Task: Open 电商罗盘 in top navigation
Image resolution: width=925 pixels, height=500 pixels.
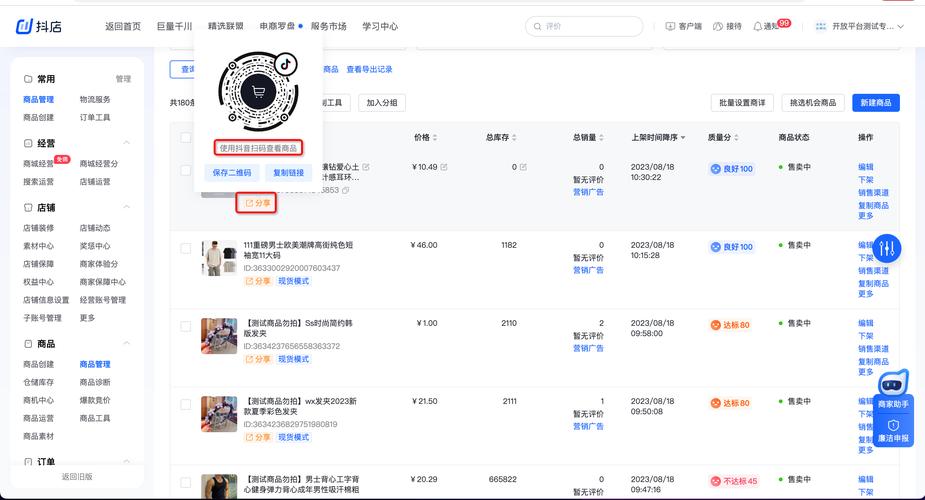Action: (277, 27)
